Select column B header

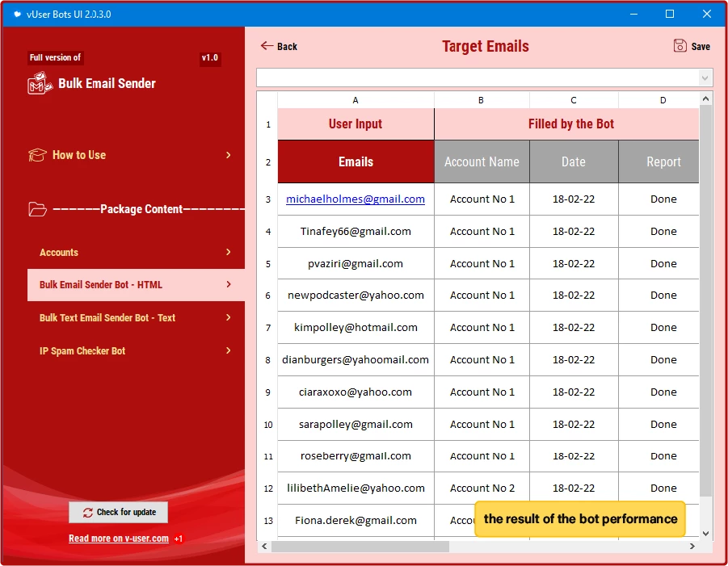click(x=482, y=100)
